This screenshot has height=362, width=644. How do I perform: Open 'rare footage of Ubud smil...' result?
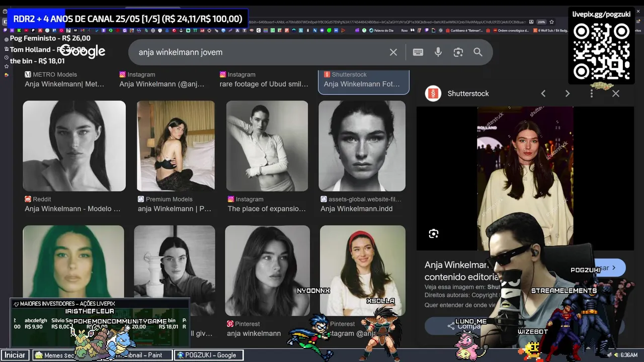coord(264,84)
